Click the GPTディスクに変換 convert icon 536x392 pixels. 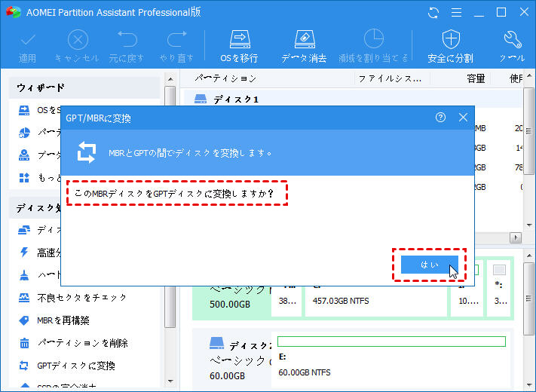tap(23, 366)
